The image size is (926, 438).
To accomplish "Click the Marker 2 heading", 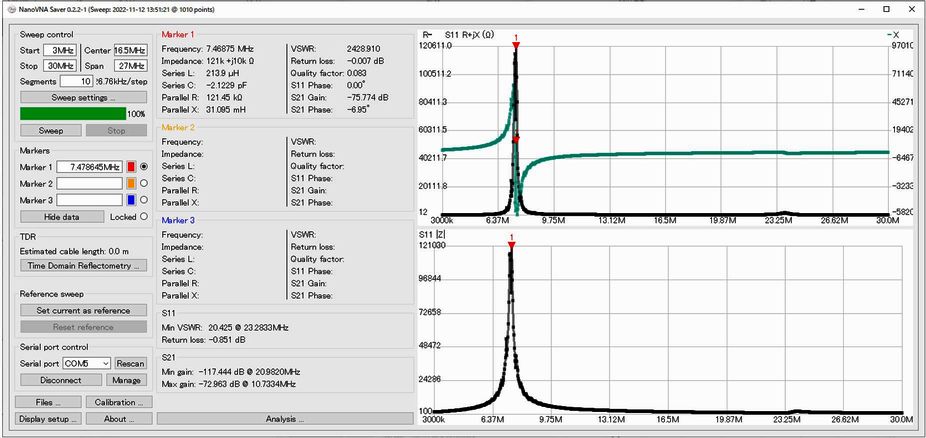I will (x=178, y=128).
